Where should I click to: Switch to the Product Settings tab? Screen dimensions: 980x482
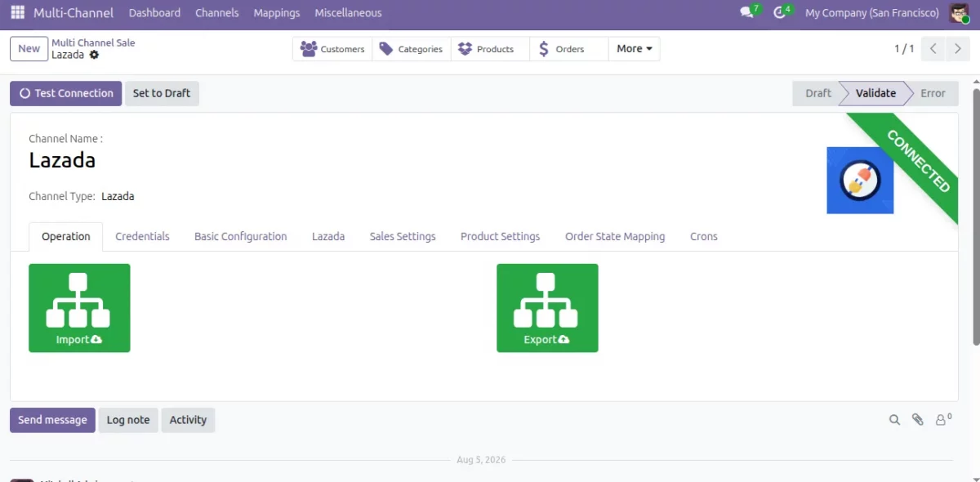tap(501, 236)
